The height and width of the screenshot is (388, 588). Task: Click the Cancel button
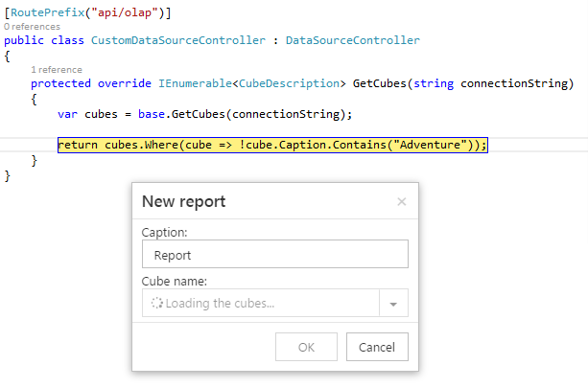tap(377, 347)
